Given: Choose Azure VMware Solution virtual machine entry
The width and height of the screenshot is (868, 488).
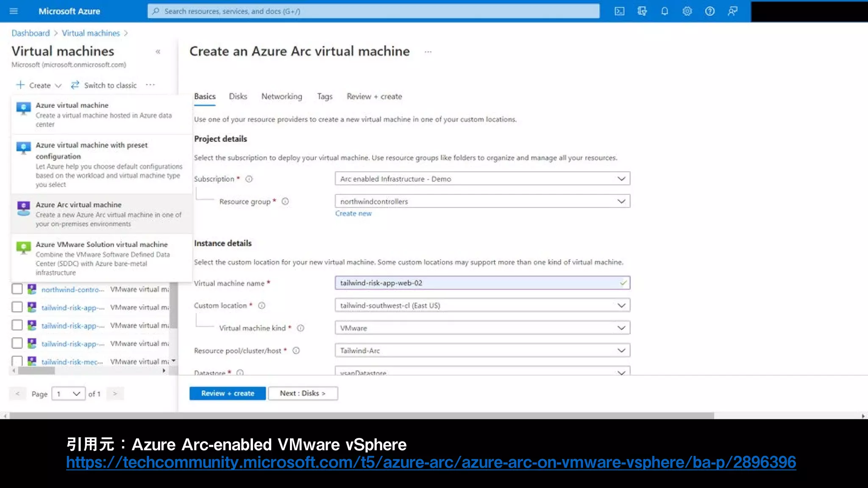Looking at the screenshot, I should [x=102, y=258].
